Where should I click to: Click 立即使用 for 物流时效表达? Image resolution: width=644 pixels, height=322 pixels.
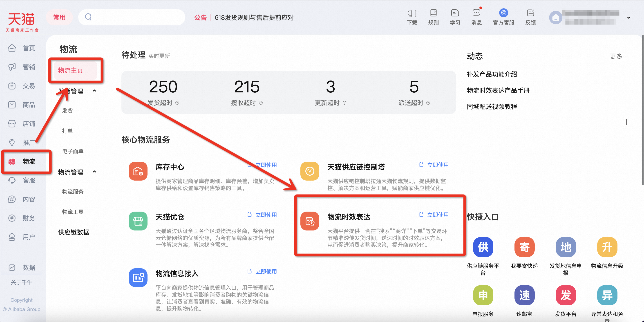pyautogui.click(x=434, y=215)
